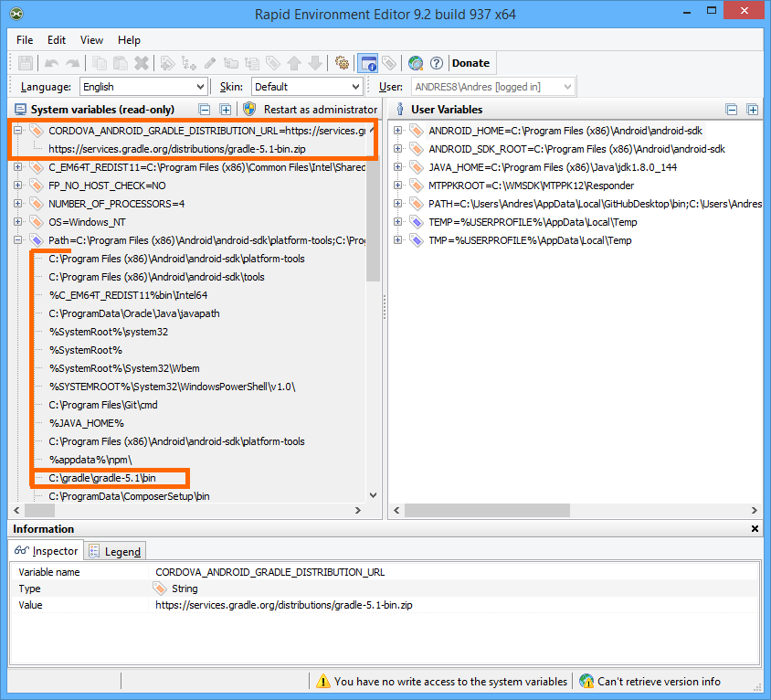Toggle the Information panel toolbar icon
The height and width of the screenshot is (700, 771).
[x=368, y=63]
